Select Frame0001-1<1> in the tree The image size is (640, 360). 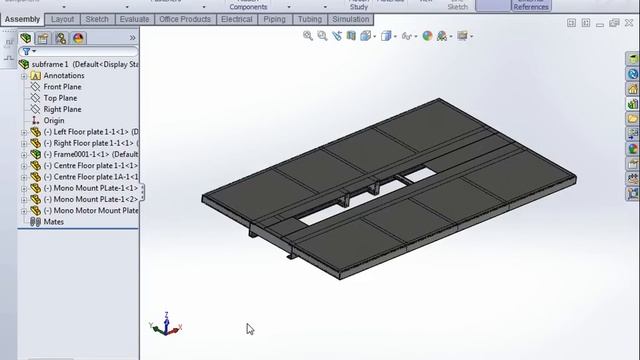91,154
